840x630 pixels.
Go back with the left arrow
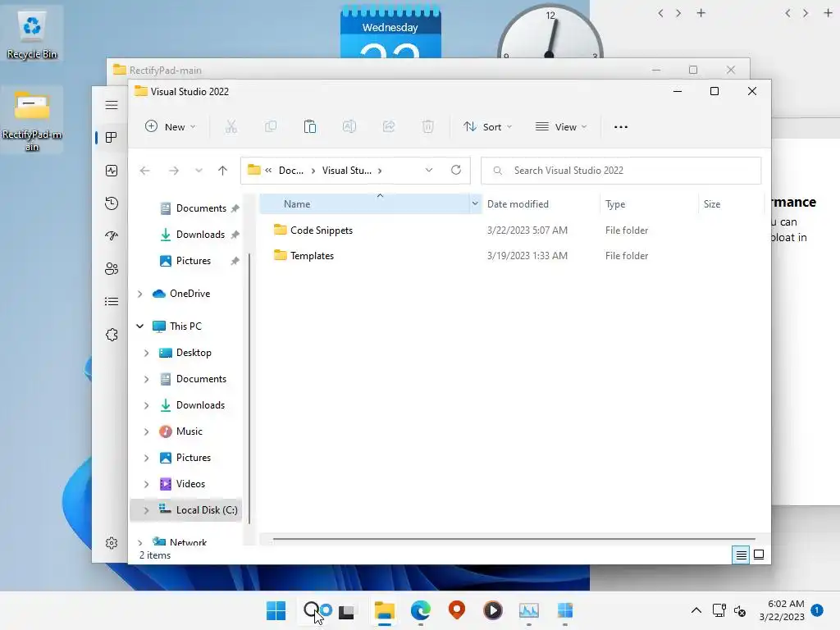[144, 171]
